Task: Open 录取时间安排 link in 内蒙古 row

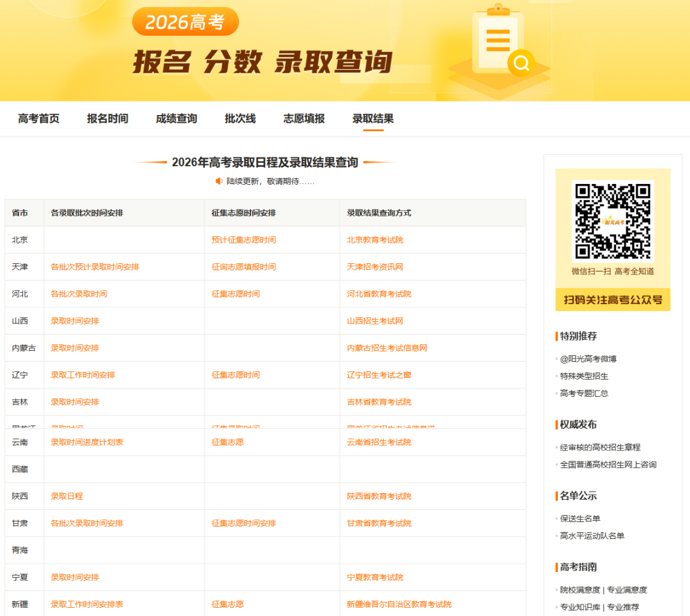Action: pyautogui.click(x=75, y=348)
